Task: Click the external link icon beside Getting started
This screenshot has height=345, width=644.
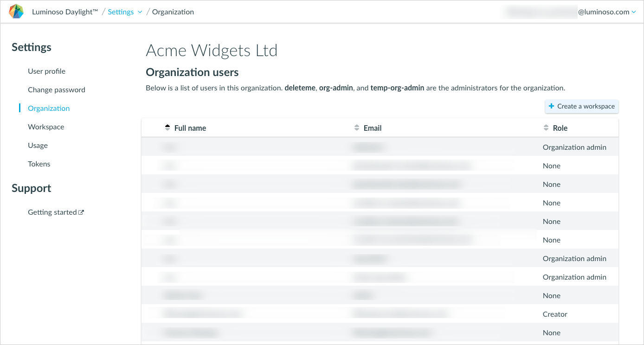Action: coord(81,212)
